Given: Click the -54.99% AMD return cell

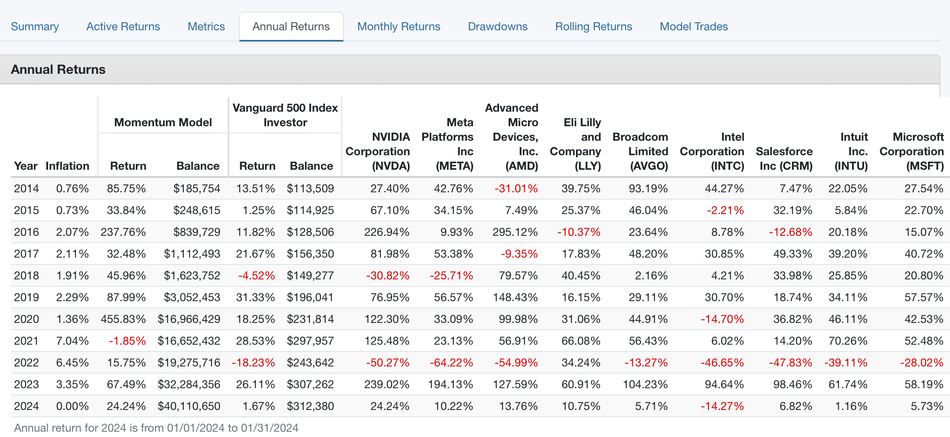Looking at the screenshot, I should (x=516, y=363).
